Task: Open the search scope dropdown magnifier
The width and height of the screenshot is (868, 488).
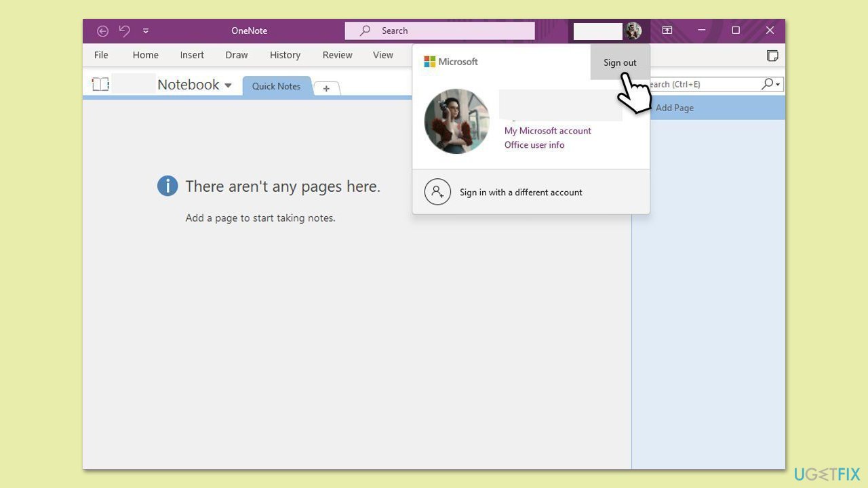Action: pyautogui.click(x=770, y=84)
